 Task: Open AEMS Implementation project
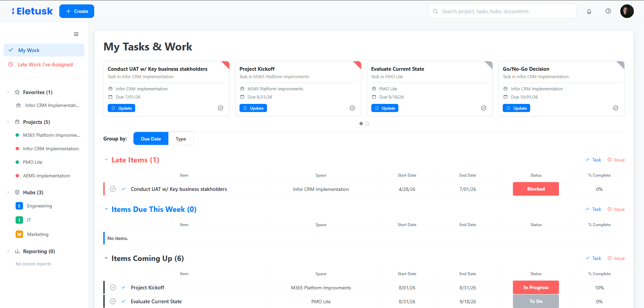tap(46, 176)
